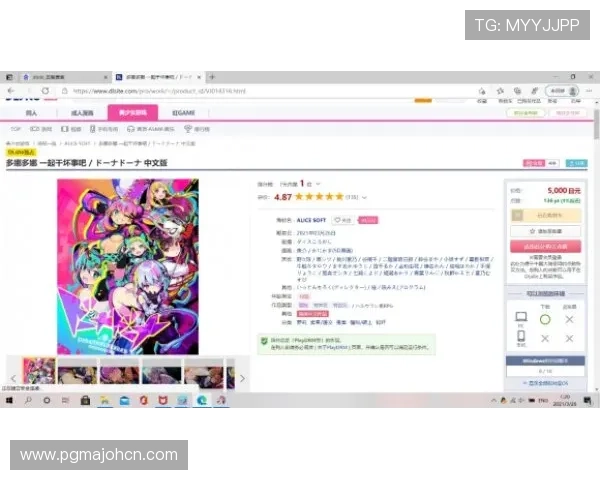Open the video sub-navigation film icon link
This screenshot has height=480, width=600.
point(71,129)
